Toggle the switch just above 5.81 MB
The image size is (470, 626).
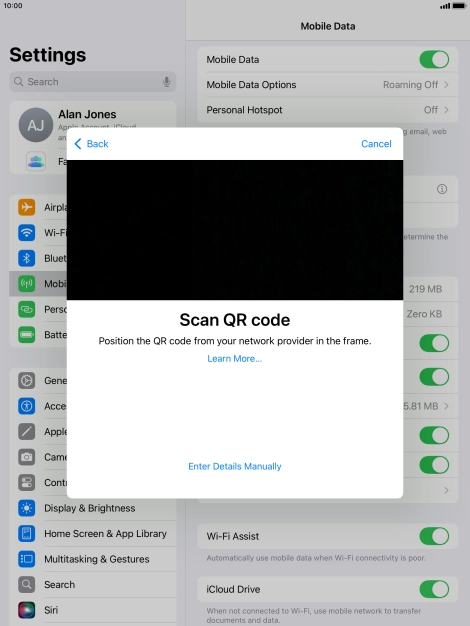(x=434, y=376)
